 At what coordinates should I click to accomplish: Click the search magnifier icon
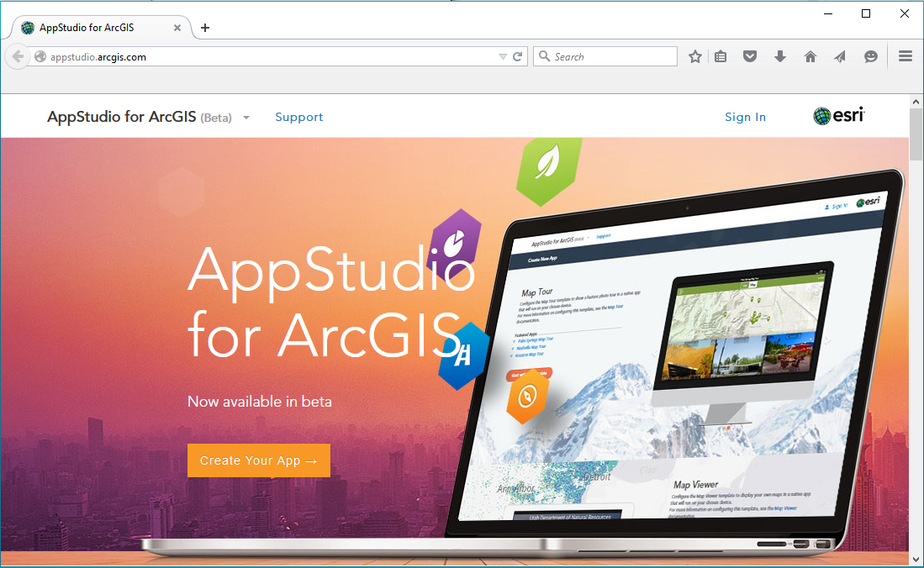pyautogui.click(x=545, y=56)
